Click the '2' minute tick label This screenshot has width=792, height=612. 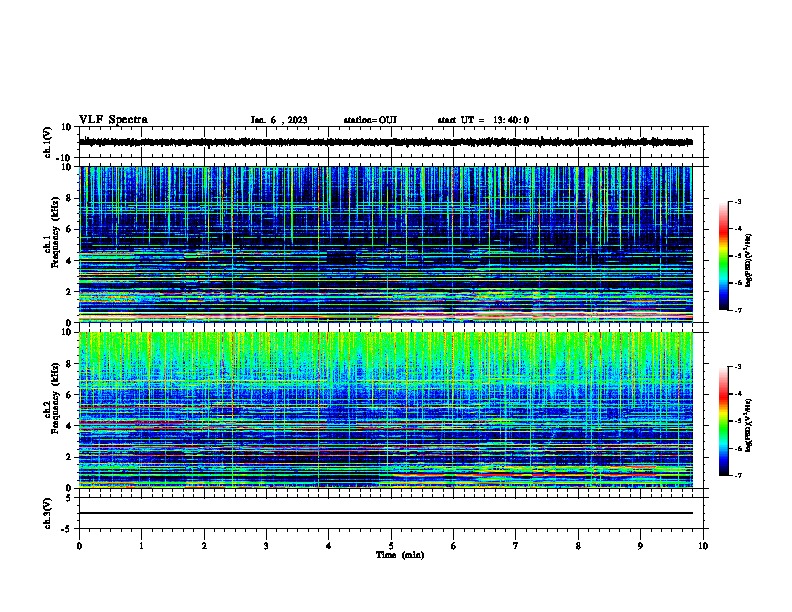[204, 546]
